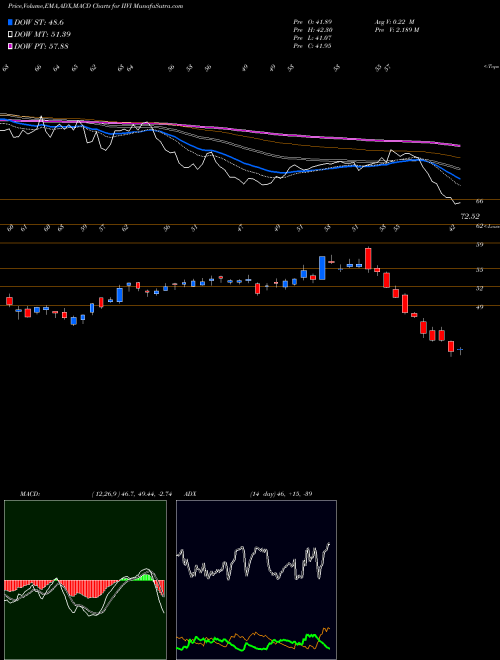Click the 'Pre O: 41.89' open value

313,22
